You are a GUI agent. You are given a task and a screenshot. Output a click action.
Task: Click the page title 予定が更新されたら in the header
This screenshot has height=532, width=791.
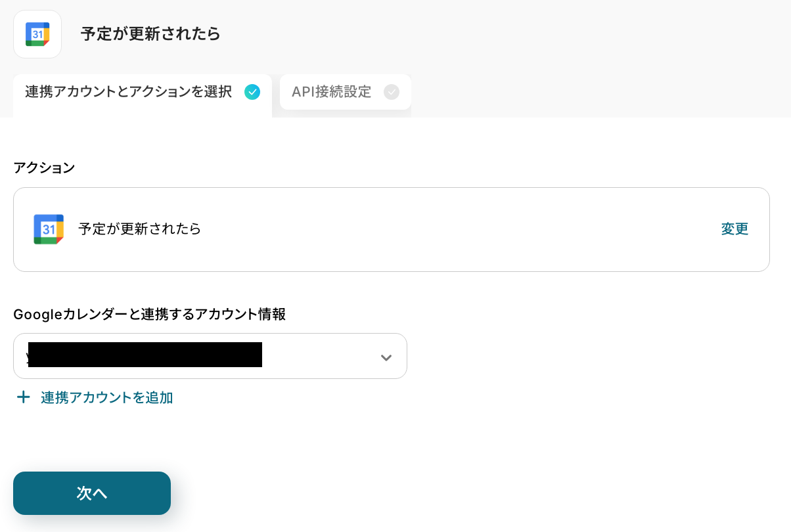[x=150, y=34]
